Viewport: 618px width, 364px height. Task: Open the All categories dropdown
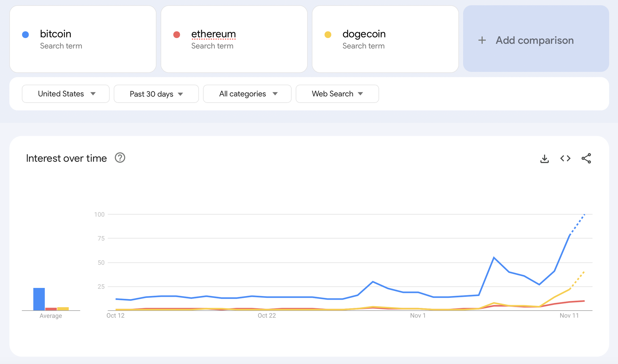click(247, 94)
